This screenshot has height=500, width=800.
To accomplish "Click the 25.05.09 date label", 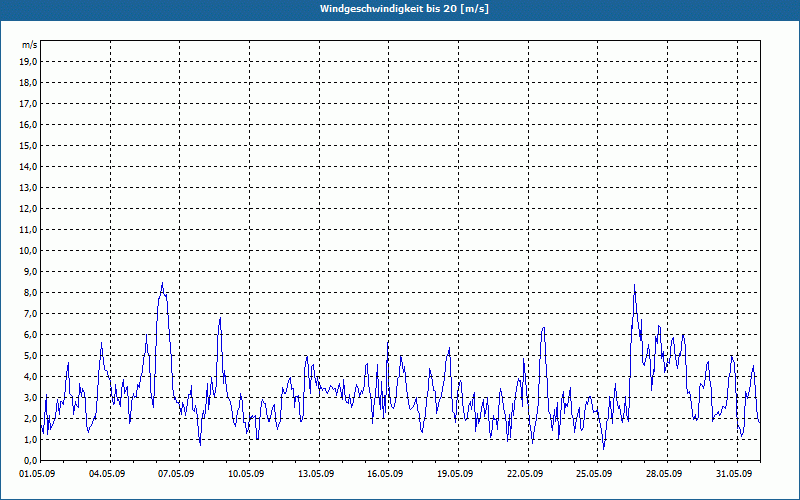I will tap(594, 473).
